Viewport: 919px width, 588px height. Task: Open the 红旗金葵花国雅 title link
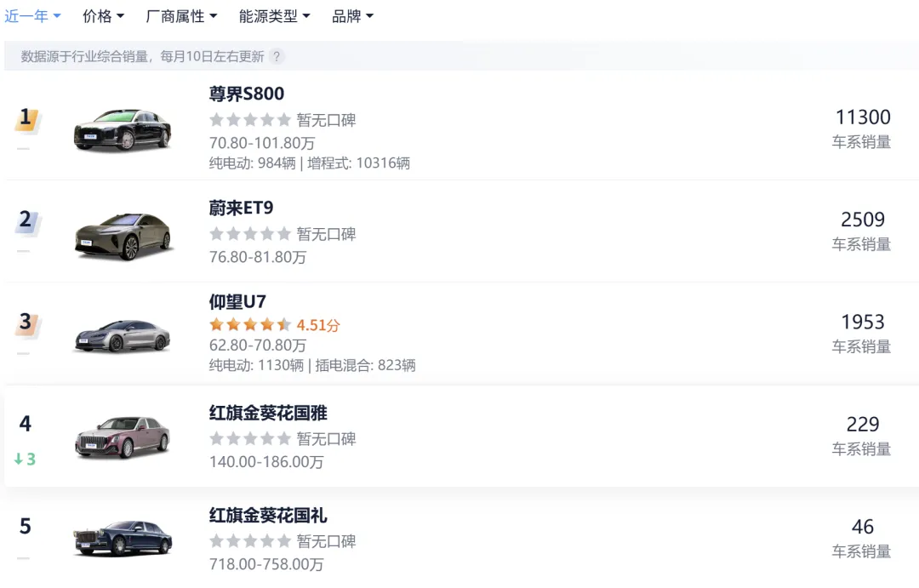[x=268, y=414]
